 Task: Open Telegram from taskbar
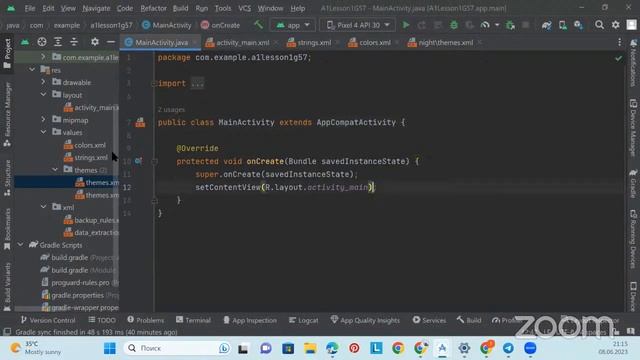click(508, 348)
